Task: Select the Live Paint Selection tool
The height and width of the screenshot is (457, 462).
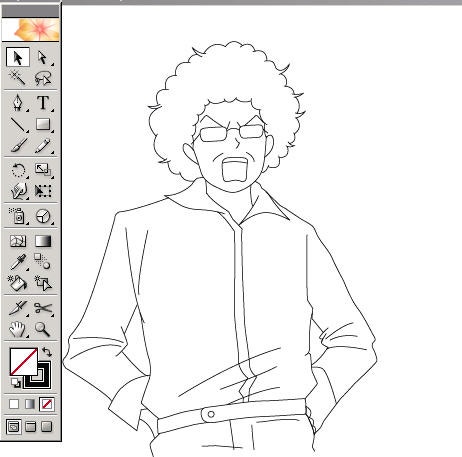Action: [43, 283]
